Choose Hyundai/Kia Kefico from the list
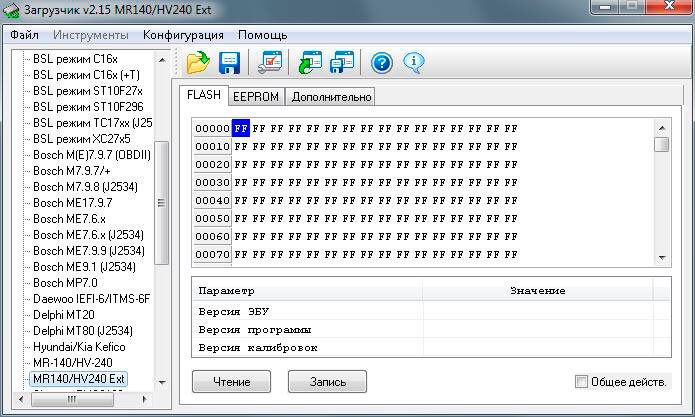 tap(80, 346)
